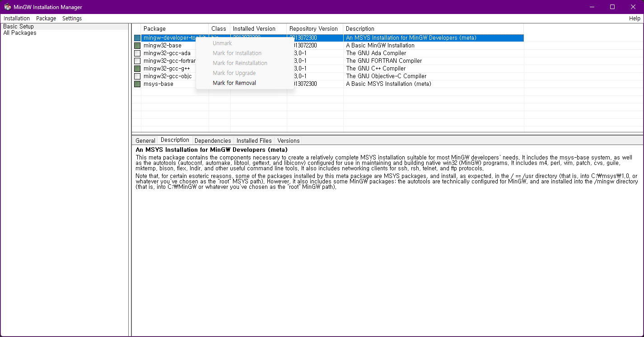Click 'A Basic MinGW Installation' description cell
The width and height of the screenshot is (644, 337).
tap(380, 46)
